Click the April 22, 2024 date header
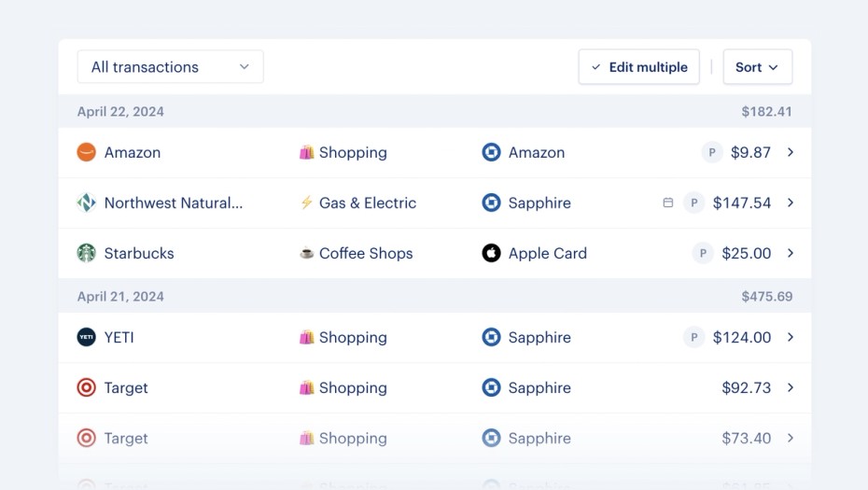This screenshot has width=868, height=490. point(120,112)
